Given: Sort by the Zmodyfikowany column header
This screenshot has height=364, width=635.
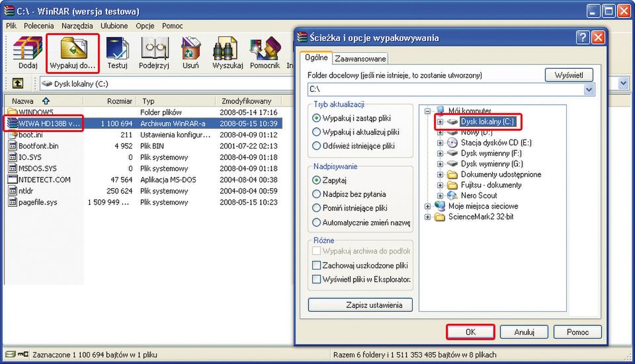Looking at the screenshot, I should [249, 100].
